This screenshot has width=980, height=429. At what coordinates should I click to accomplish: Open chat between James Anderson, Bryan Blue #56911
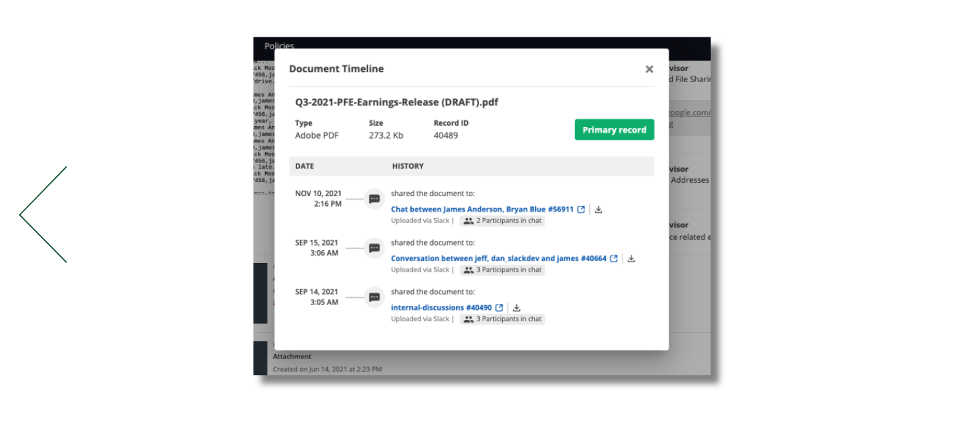pyautogui.click(x=482, y=210)
